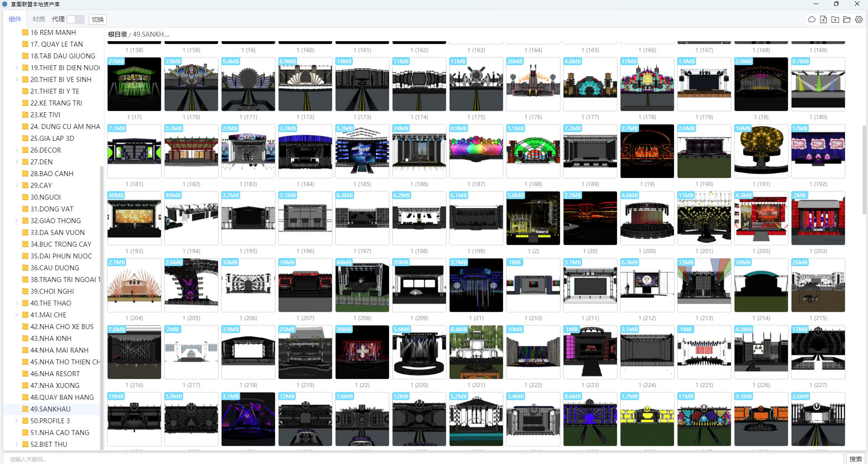This screenshot has height=464, width=868.
Task: Switch to the 材质 tab
Action: point(38,19)
